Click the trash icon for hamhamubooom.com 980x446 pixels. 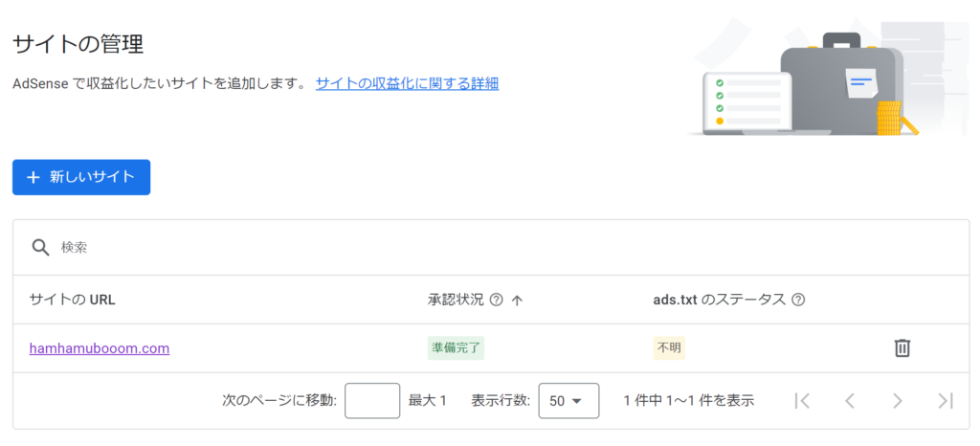click(x=902, y=348)
